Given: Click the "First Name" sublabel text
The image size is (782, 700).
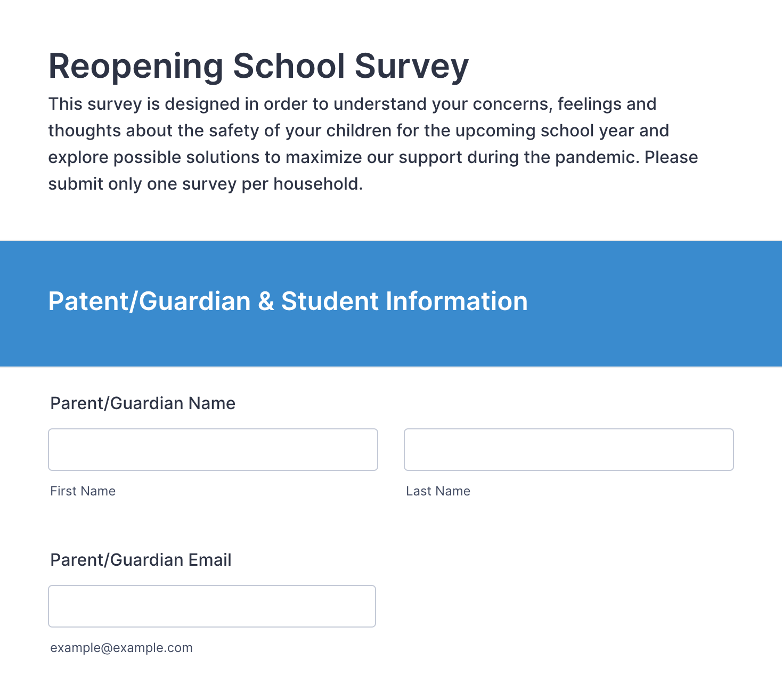Looking at the screenshot, I should pos(83,491).
